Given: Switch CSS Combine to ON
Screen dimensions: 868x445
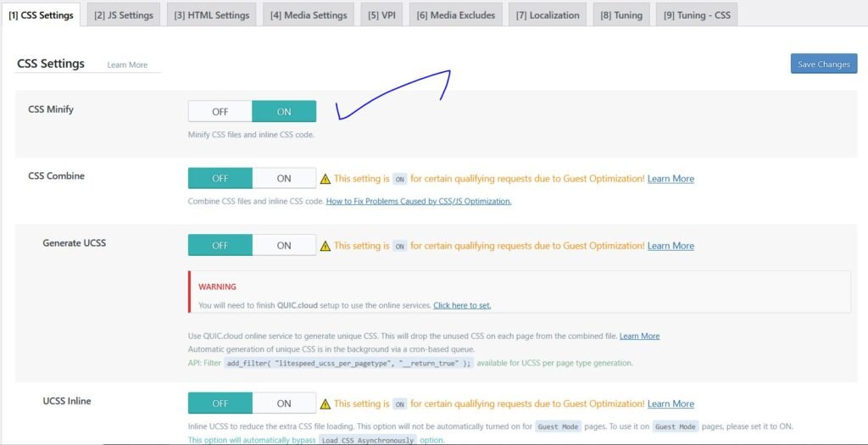Looking at the screenshot, I should click(284, 178).
